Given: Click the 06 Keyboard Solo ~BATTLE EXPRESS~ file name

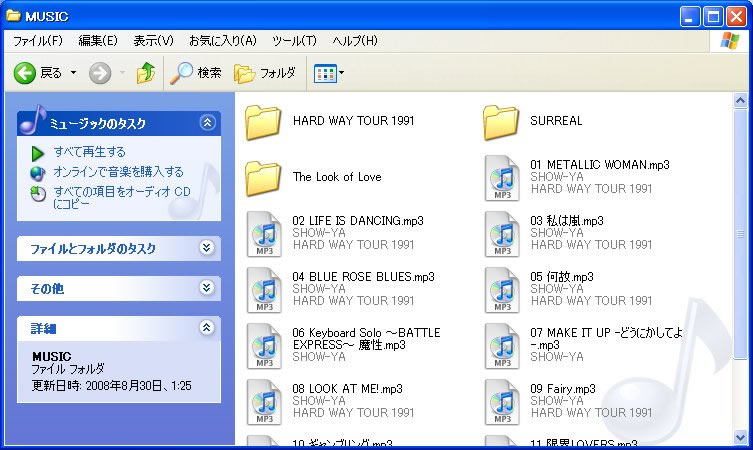Looking at the screenshot, I should [366, 339].
